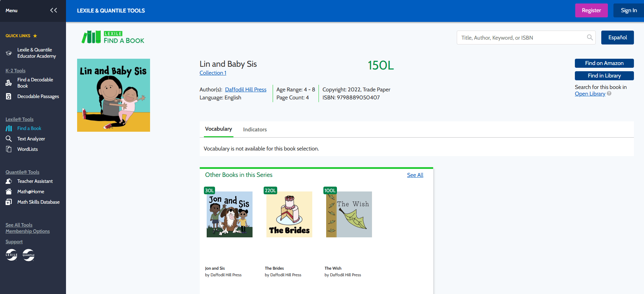The image size is (644, 294).
Task: Click the Quantile logo badge in sidebar
Action: pos(28,255)
